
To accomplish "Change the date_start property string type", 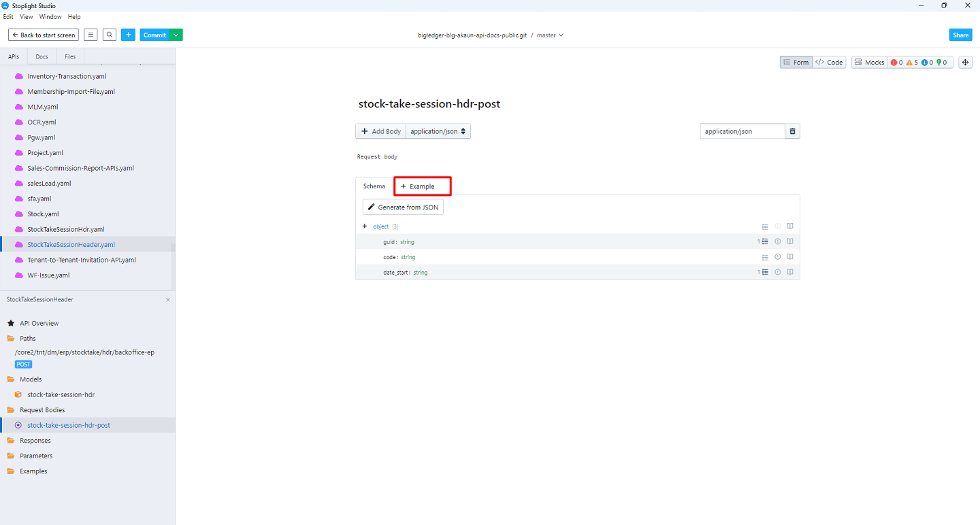I will tap(421, 273).
